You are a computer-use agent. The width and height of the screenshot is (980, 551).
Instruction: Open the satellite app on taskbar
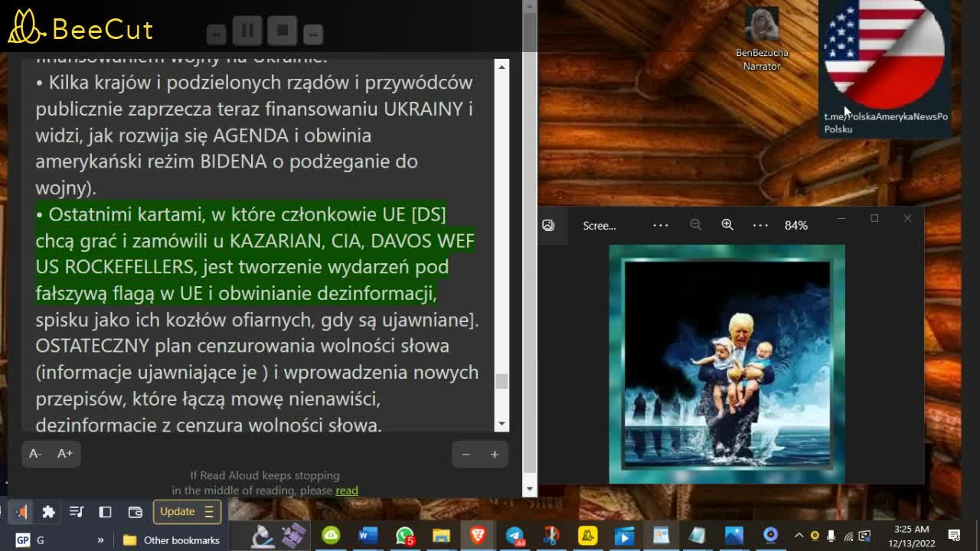tap(293, 536)
